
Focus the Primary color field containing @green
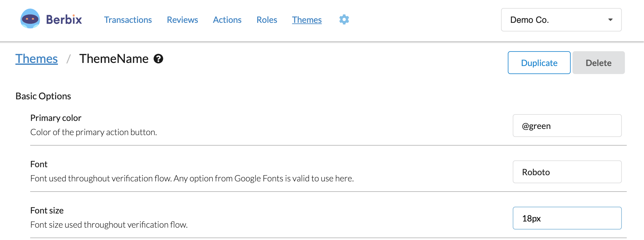[x=567, y=126]
